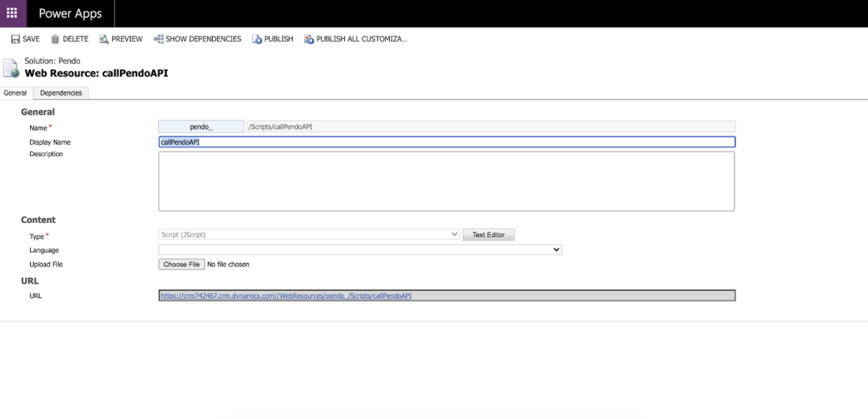Click 'Web Resource: callPendoAPI' heading
The image size is (868, 419).
pos(96,73)
